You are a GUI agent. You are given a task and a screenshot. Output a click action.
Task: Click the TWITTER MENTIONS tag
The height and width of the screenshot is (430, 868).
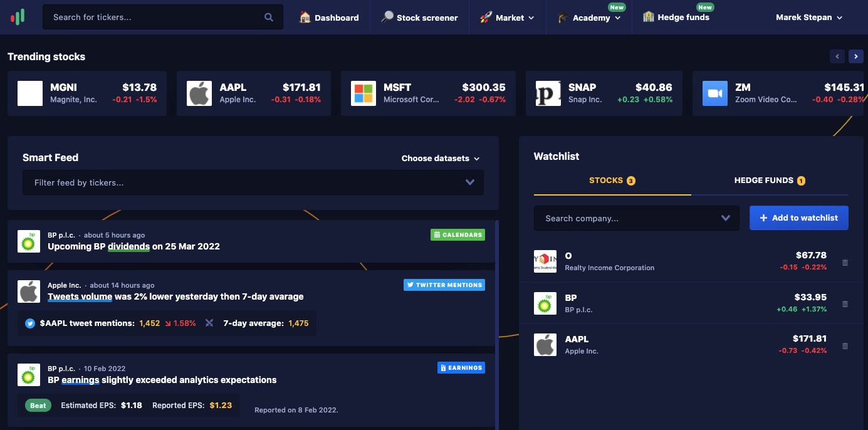pos(444,285)
